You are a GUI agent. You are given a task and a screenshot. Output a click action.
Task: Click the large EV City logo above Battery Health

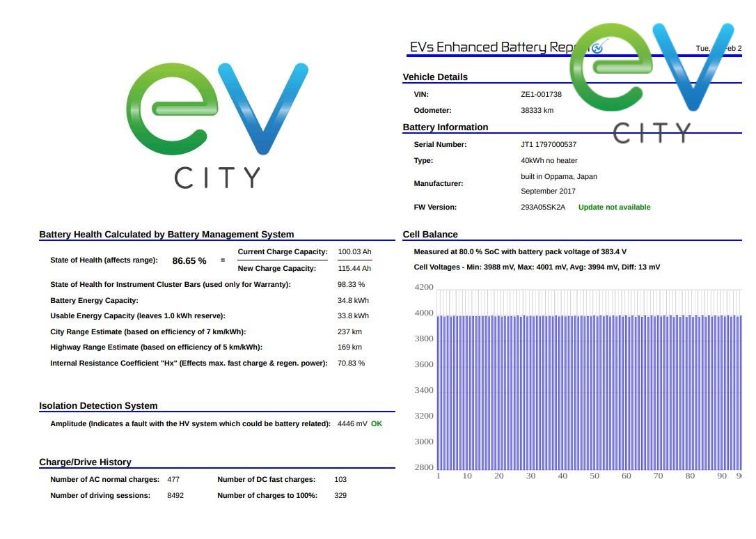[217, 125]
